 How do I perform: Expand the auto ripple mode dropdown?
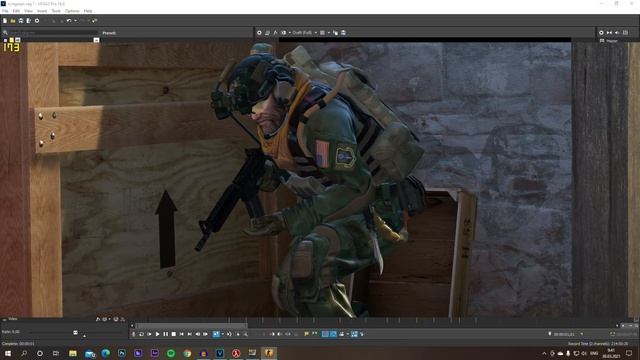click(x=347, y=334)
